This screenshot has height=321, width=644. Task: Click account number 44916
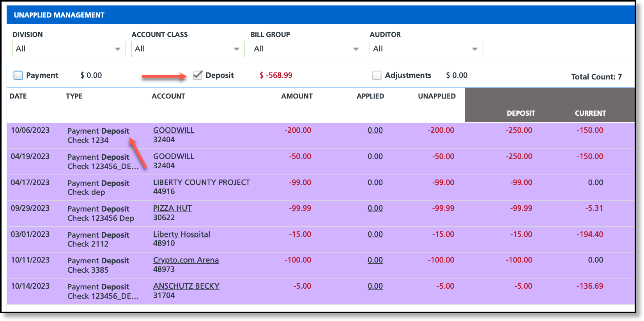tap(164, 192)
